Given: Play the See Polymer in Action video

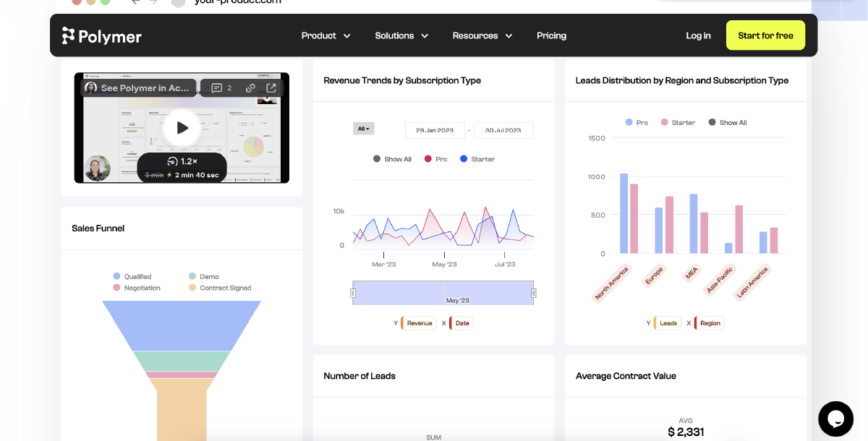Looking at the screenshot, I should pyautogui.click(x=182, y=128).
